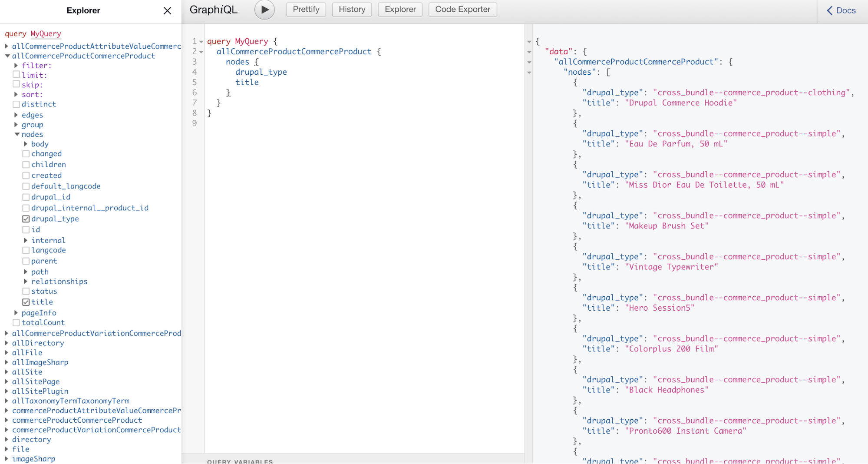
Task: Uncheck the title field
Action: (26, 302)
